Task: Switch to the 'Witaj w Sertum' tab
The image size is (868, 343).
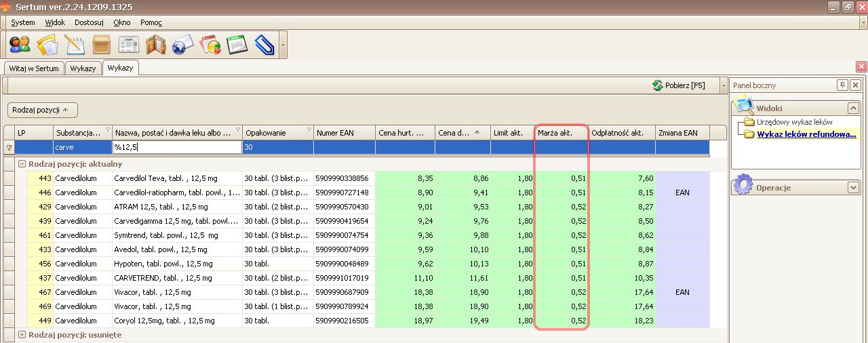Action: 34,68
